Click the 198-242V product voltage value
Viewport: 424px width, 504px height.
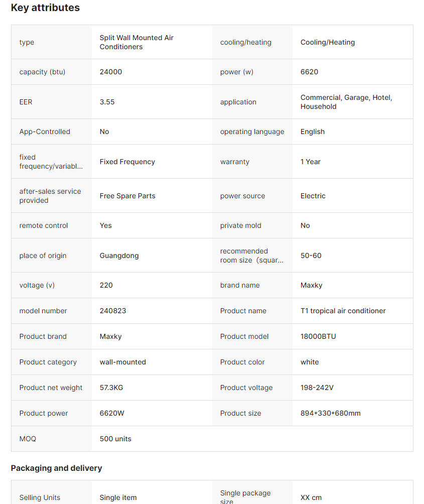click(317, 388)
